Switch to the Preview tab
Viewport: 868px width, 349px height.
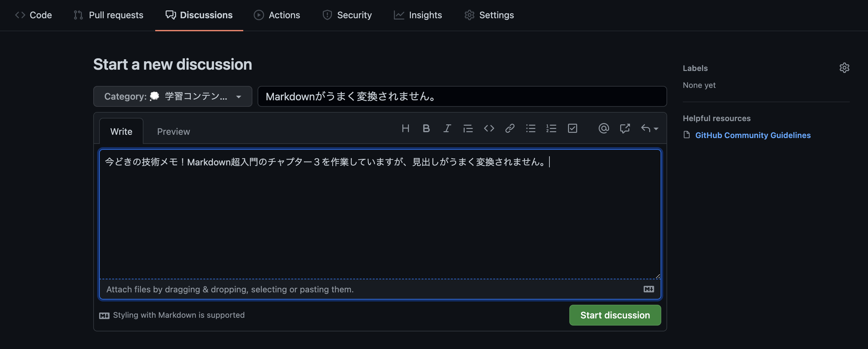tap(173, 131)
